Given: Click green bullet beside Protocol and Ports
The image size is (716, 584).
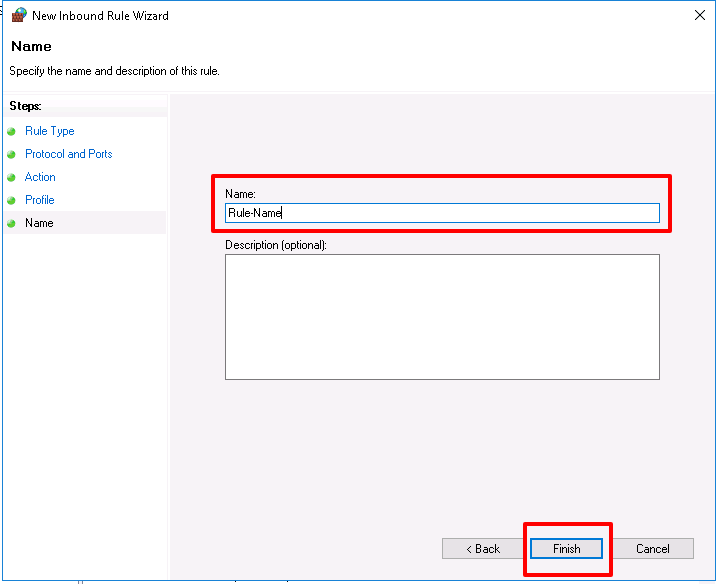Looking at the screenshot, I should (11, 154).
